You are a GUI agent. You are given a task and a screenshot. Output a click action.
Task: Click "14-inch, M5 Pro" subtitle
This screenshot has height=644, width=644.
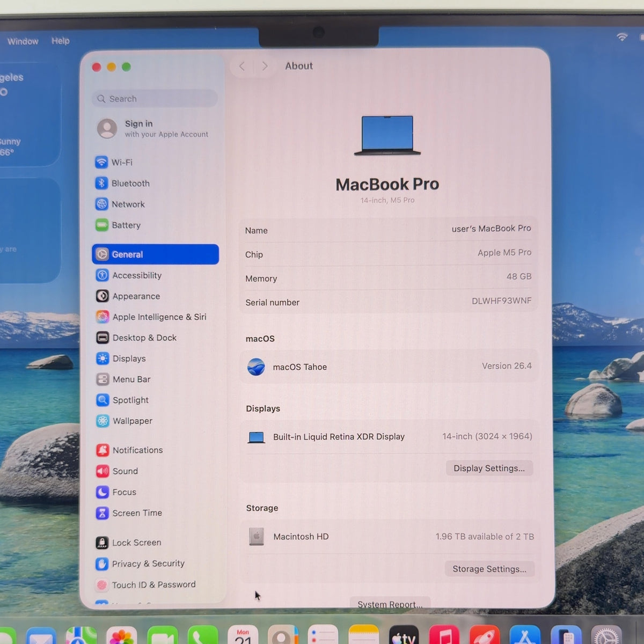pyautogui.click(x=387, y=200)
